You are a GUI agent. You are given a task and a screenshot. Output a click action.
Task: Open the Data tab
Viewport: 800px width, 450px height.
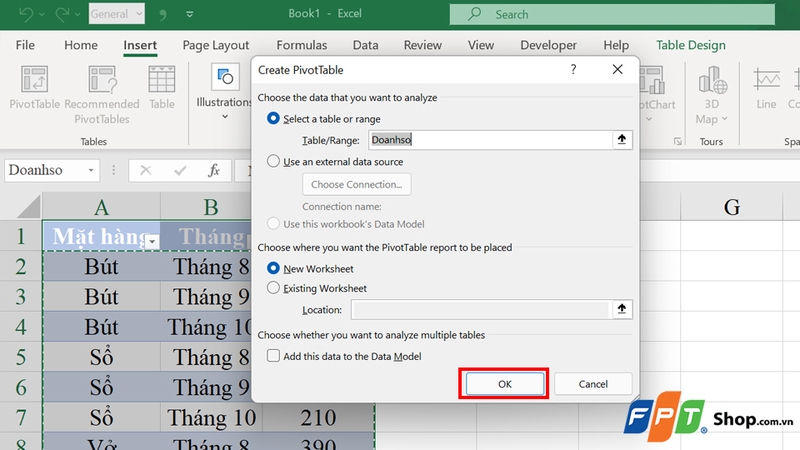(x=365, y=45)
